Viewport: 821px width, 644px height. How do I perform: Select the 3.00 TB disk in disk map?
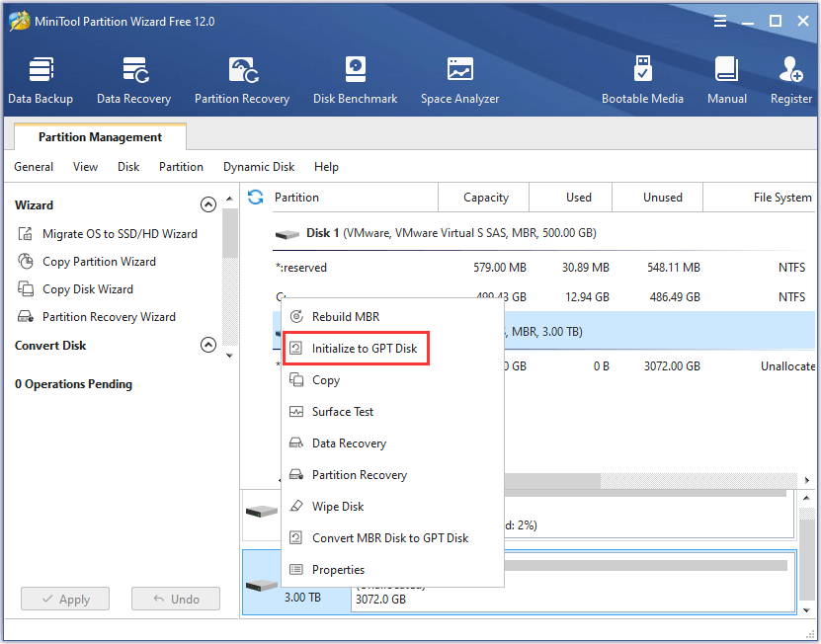296,582
